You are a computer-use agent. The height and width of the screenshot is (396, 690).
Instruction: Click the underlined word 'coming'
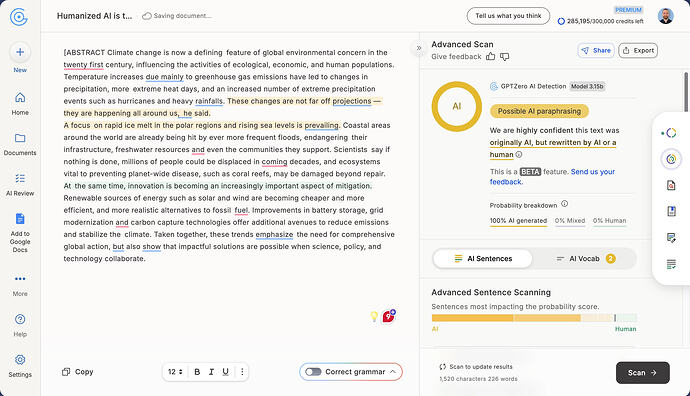[275, 162]
